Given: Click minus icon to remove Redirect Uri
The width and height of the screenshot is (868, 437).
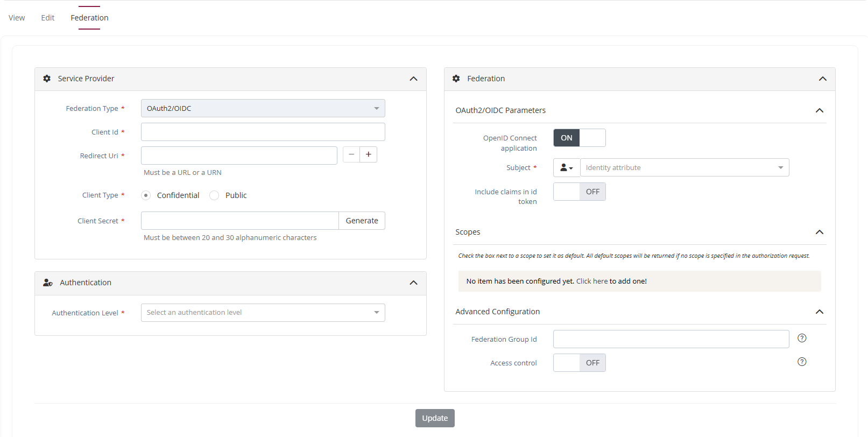Looking at the screenshot, I should coord(351,154).
